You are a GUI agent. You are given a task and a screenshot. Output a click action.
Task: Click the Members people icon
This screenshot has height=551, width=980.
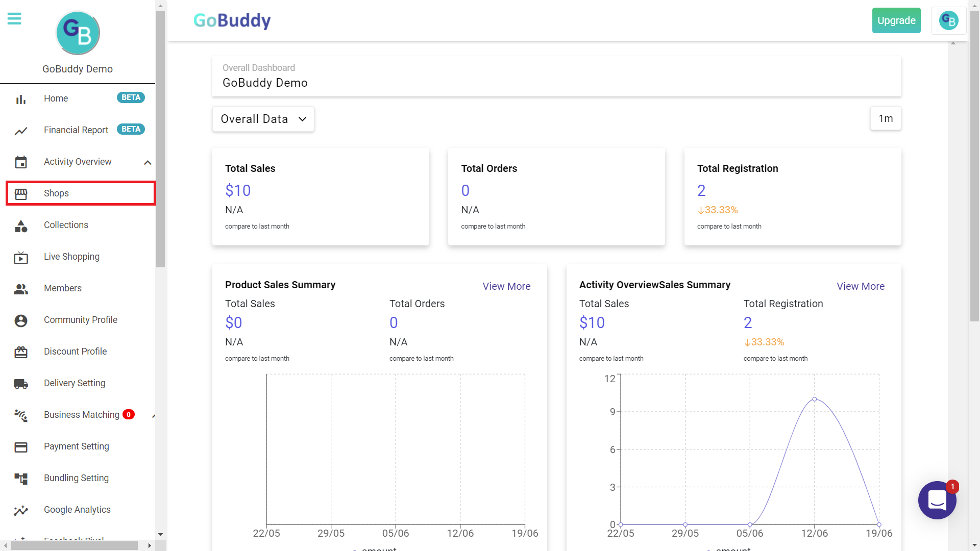(21, 289)
